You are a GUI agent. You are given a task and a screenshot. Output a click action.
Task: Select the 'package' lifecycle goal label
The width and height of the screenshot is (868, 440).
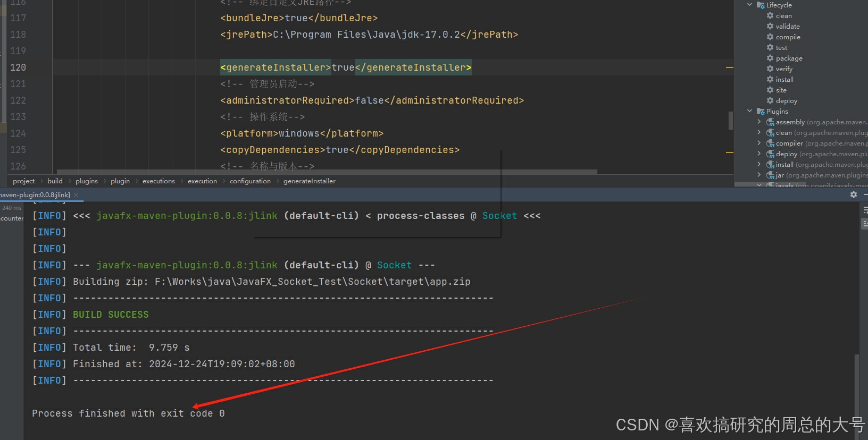click(789, 58)
